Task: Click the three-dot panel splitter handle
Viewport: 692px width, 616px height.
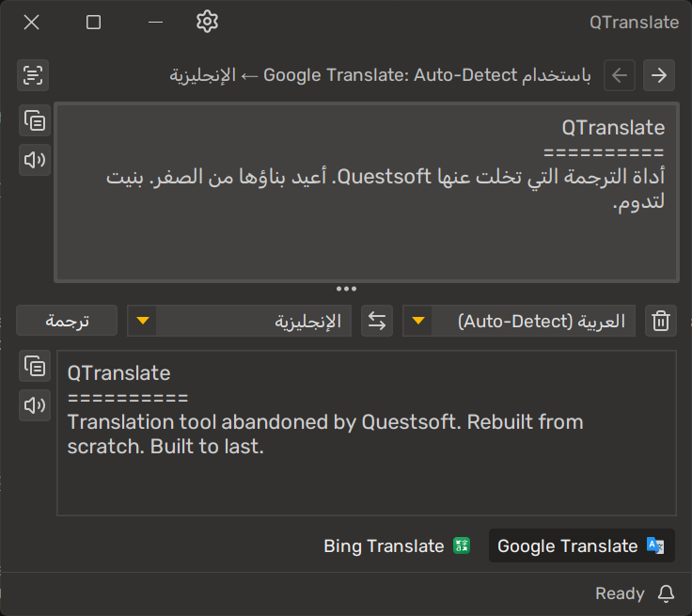Action: (x=346, y=289)
